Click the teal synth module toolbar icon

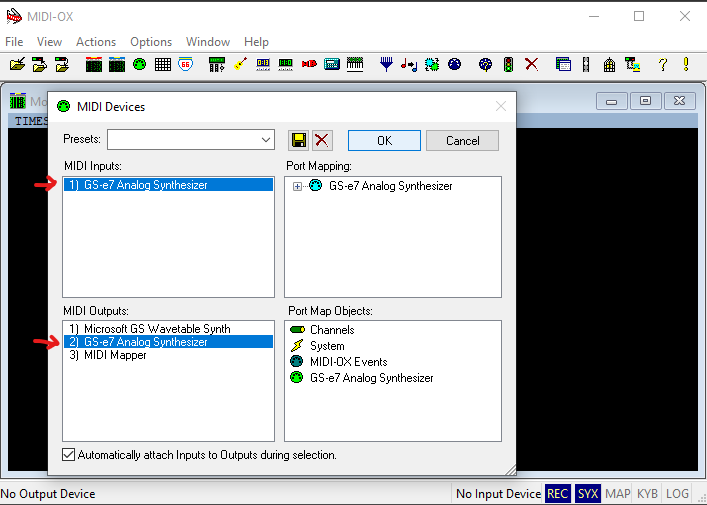pos(332,64)
